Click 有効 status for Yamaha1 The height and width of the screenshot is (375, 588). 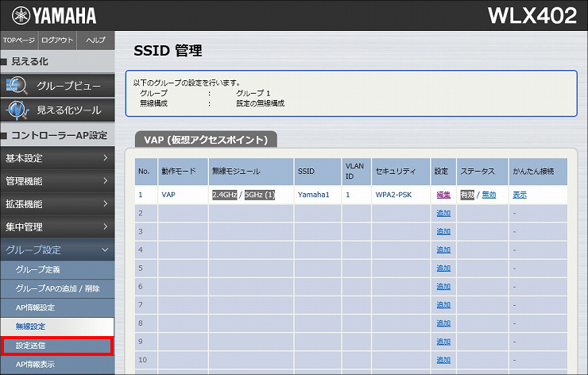coord(467,195)
